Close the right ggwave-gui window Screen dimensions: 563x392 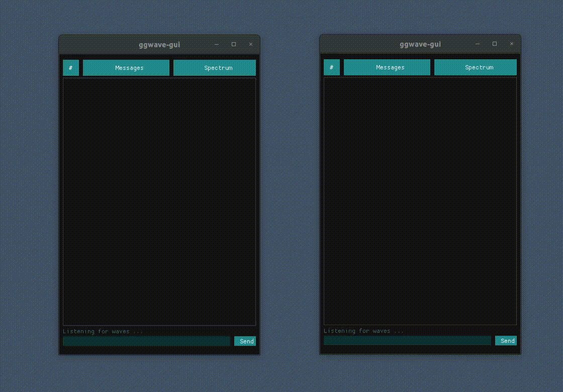coord(512,44)
